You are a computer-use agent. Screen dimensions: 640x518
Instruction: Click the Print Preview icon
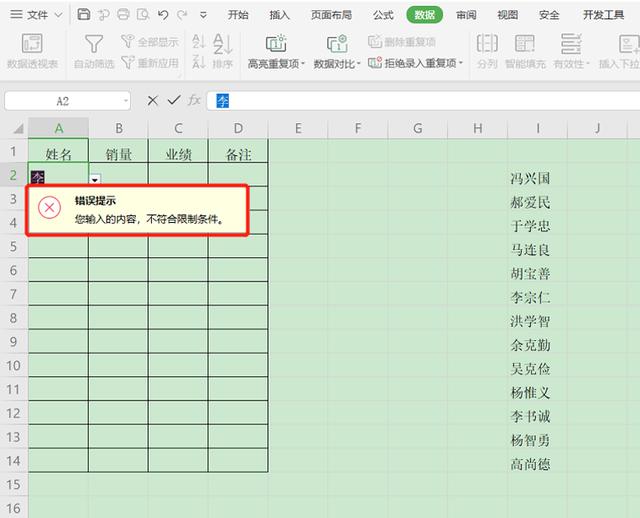point(143,15)
